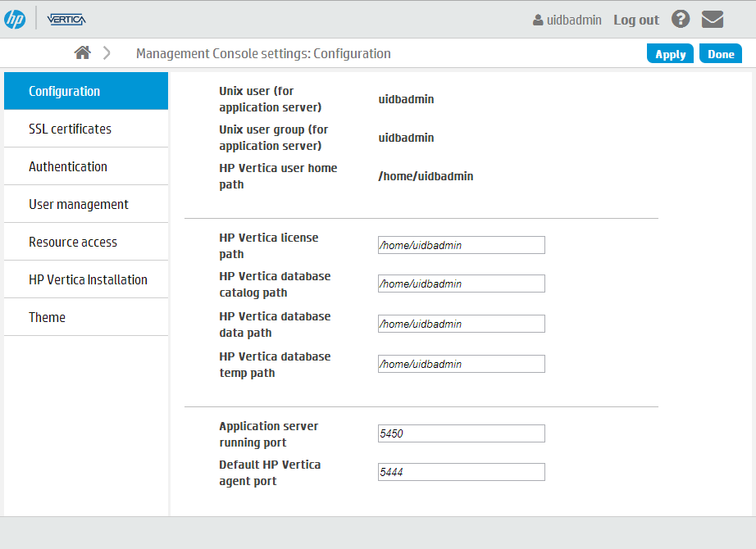This screenshot has height=549, width=756.
Task: Open the mail envelope icon
Action: (712, 20)
